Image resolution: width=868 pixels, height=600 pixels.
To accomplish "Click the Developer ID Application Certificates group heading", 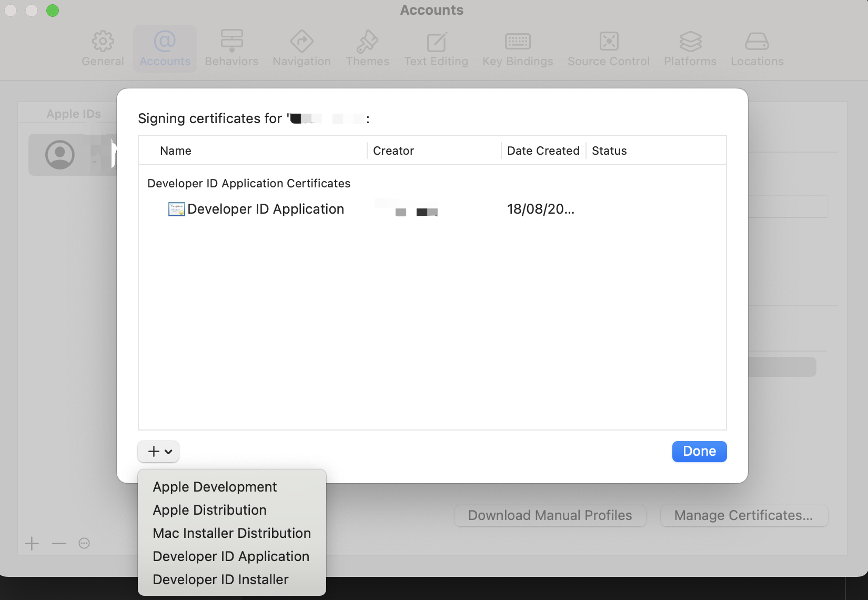I will (x=249, y=183).
